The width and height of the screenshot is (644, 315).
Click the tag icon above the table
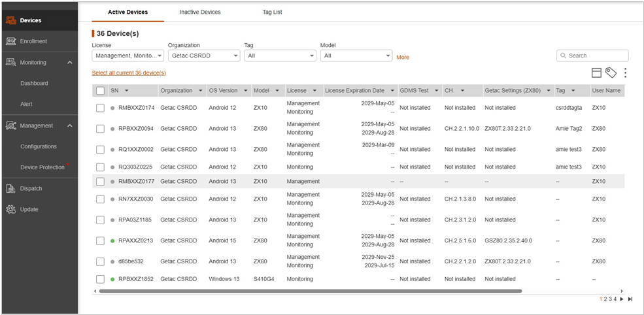611,73
